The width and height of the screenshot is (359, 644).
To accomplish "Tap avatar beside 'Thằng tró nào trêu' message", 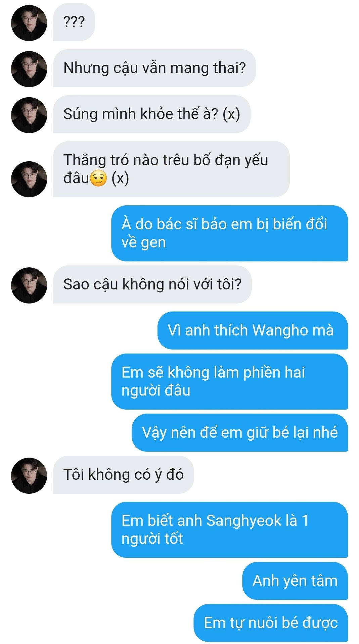I will (x=29, y=179).
